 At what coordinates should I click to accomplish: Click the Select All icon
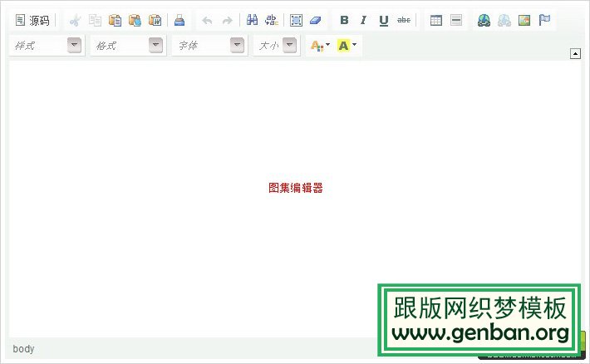coord(296,20)
